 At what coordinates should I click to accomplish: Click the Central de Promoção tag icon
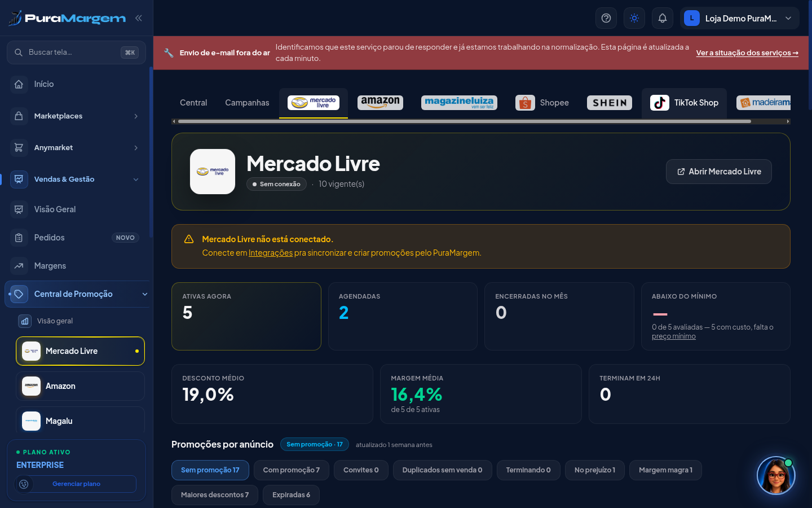tap(19, 294)
